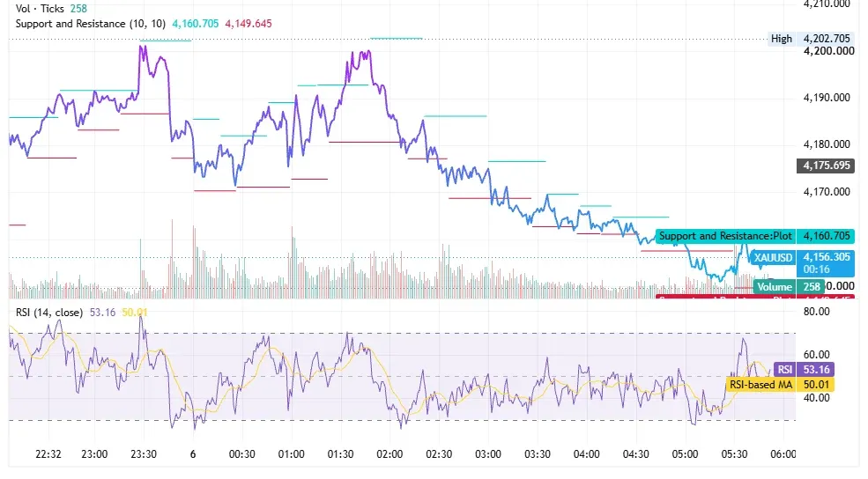Screen dimensions: 868x479
Task: Click the 05:00 time axis label
Action: tap(685, 454)
